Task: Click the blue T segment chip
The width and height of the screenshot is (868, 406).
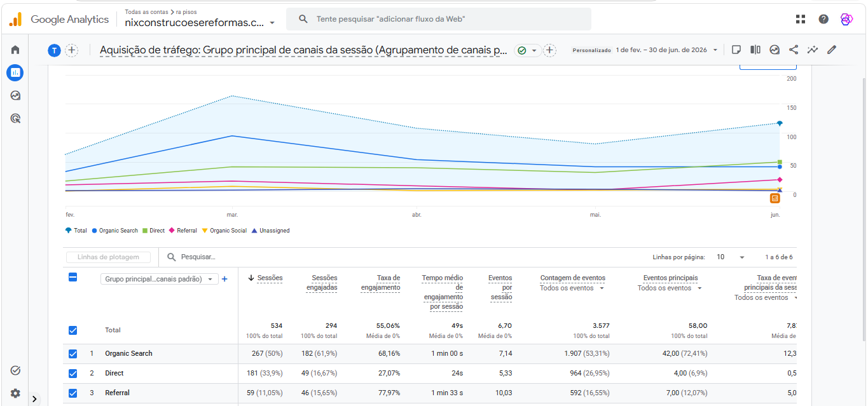Action: 55,50
